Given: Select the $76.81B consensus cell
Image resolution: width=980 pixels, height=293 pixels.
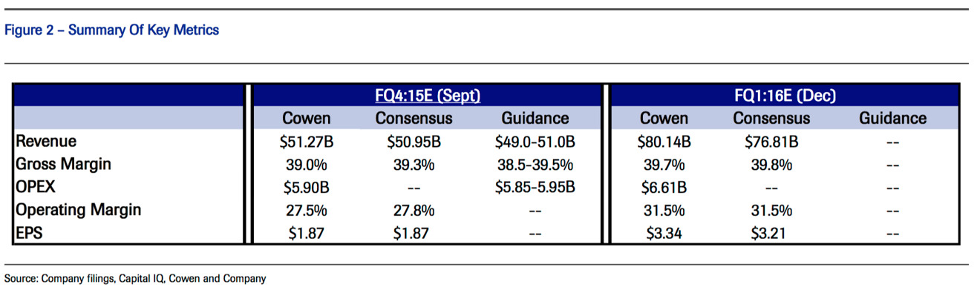Looking at the screenshot, I should [771, 142].
